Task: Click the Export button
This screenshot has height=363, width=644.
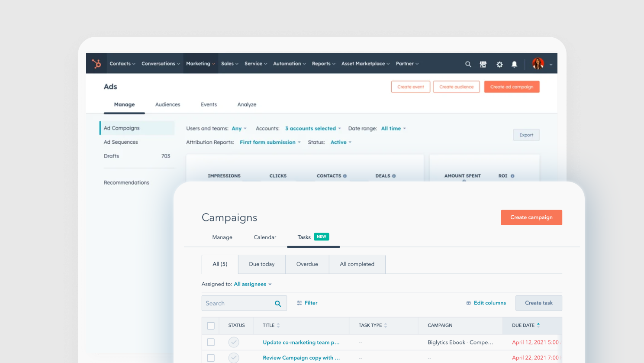Action: [x=526, y=135]
